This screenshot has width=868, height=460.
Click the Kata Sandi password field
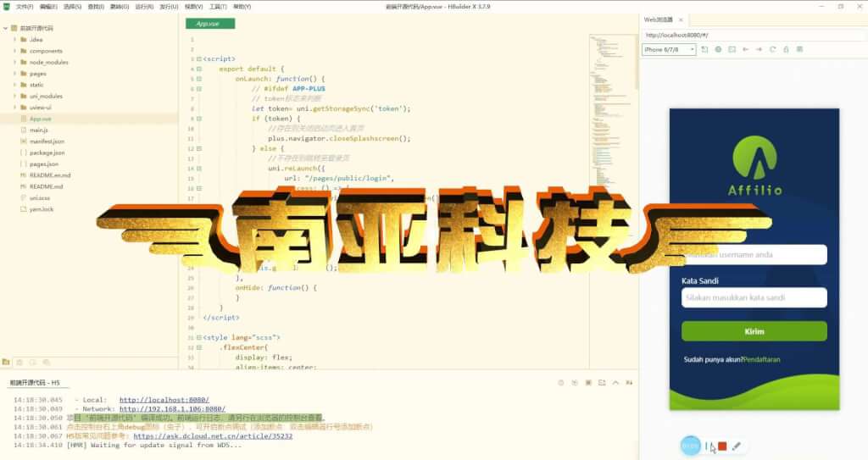point(754,297)
